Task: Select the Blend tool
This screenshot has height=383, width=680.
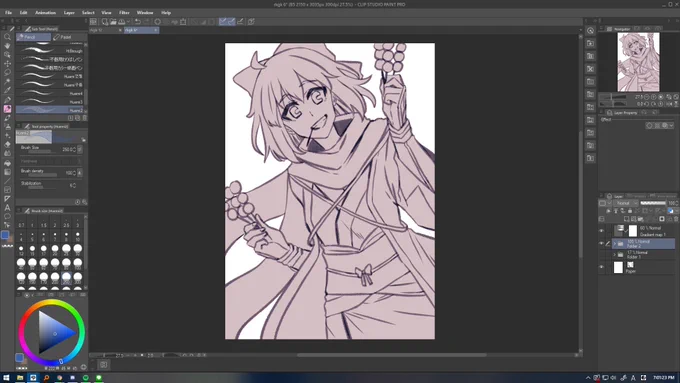Action: coord(7,154)
